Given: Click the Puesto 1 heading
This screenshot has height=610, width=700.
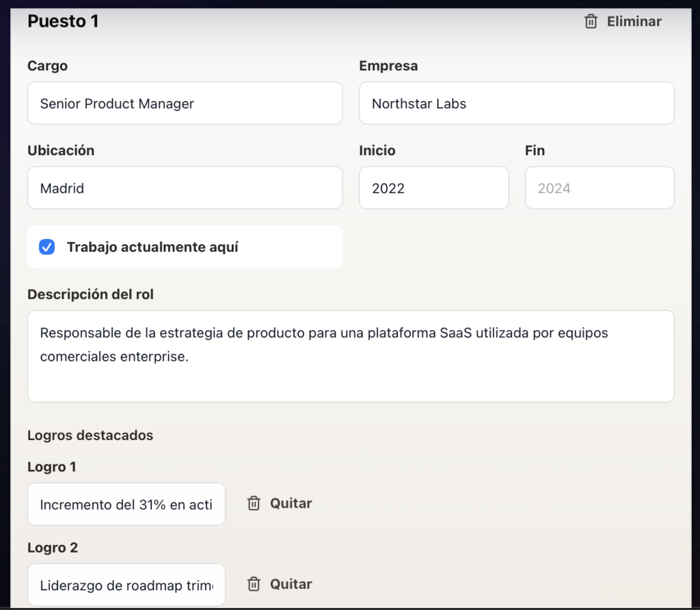Looking at the screenshot, I should [63, 21].
